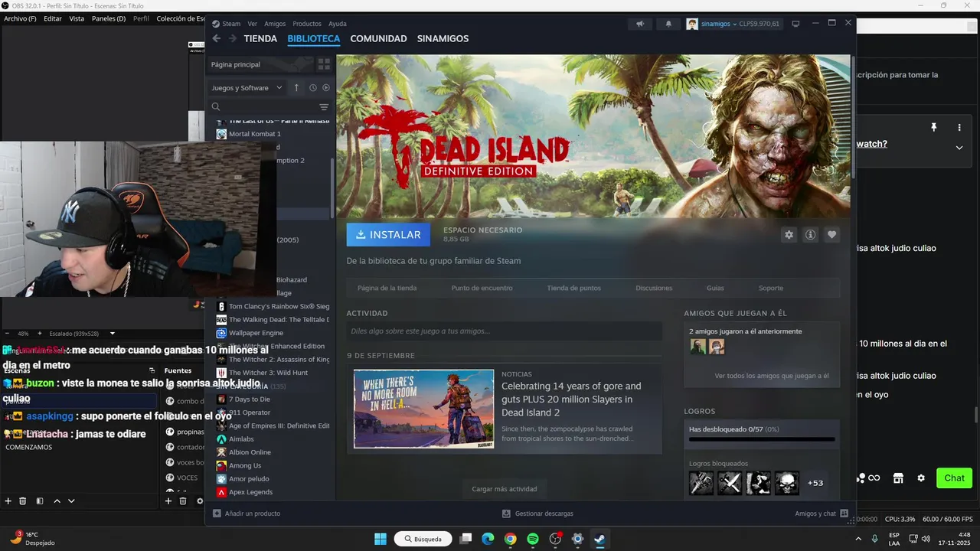Open TIENDA tab in Steam

click(x=260, y=38)
